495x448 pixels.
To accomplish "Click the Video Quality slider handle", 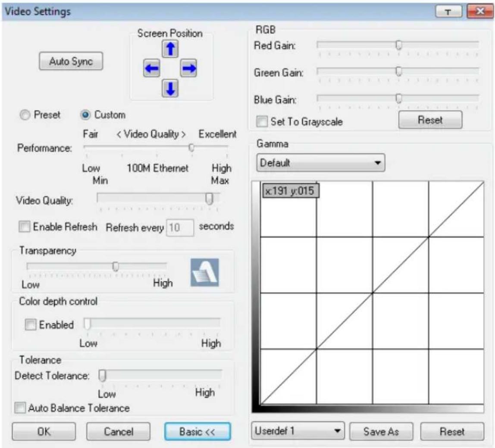I will (209, 199).
